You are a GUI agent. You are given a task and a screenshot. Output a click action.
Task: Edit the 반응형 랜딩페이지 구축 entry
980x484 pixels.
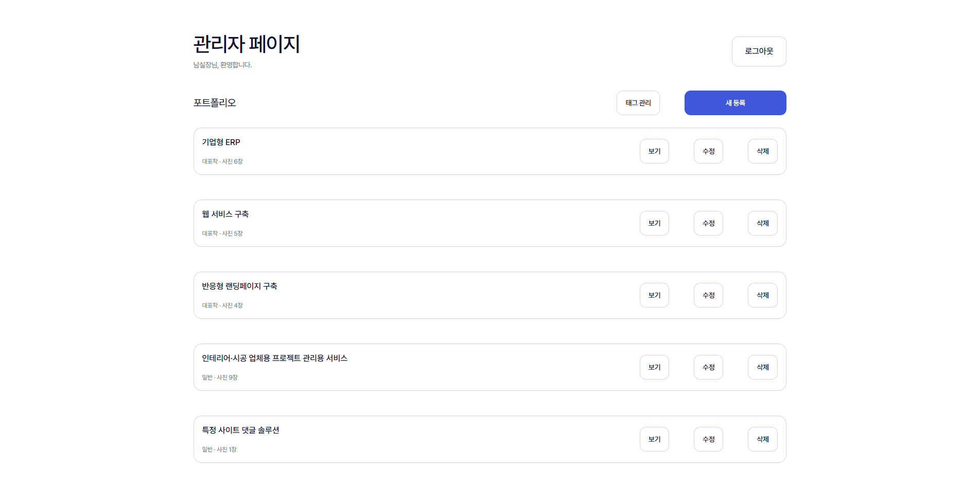[708, 295]
